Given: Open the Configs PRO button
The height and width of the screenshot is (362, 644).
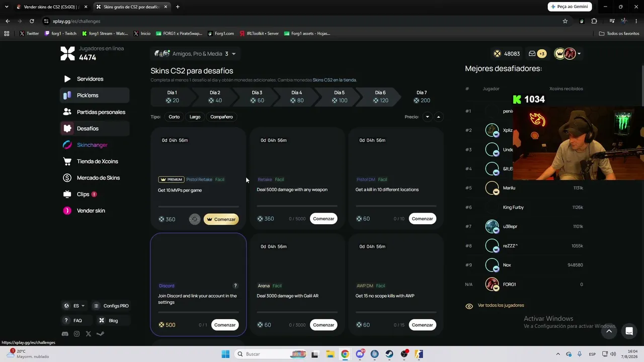Looking at the screenshot, I should (111, 306).
